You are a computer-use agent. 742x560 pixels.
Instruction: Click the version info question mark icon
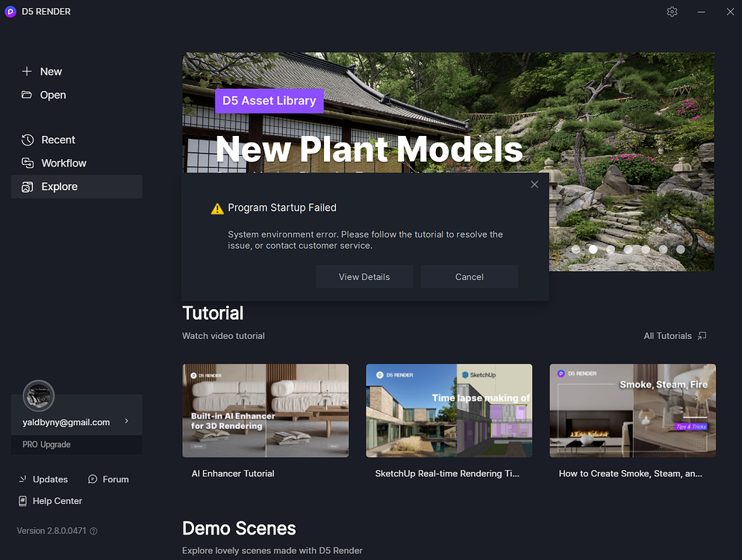[94, 531]
